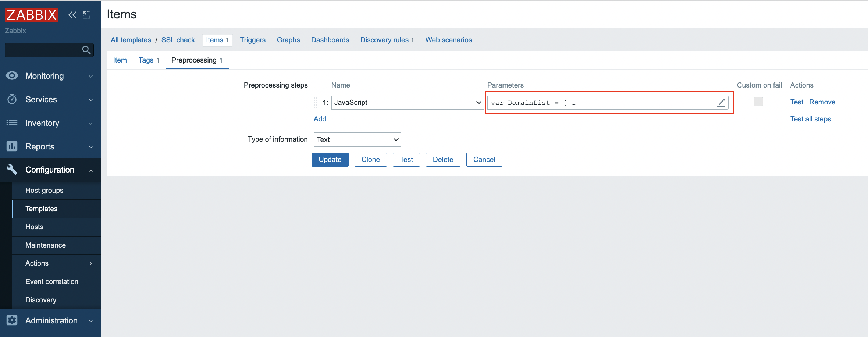Click the Test all steps link
868x337 pixels.
click(811, 119)
